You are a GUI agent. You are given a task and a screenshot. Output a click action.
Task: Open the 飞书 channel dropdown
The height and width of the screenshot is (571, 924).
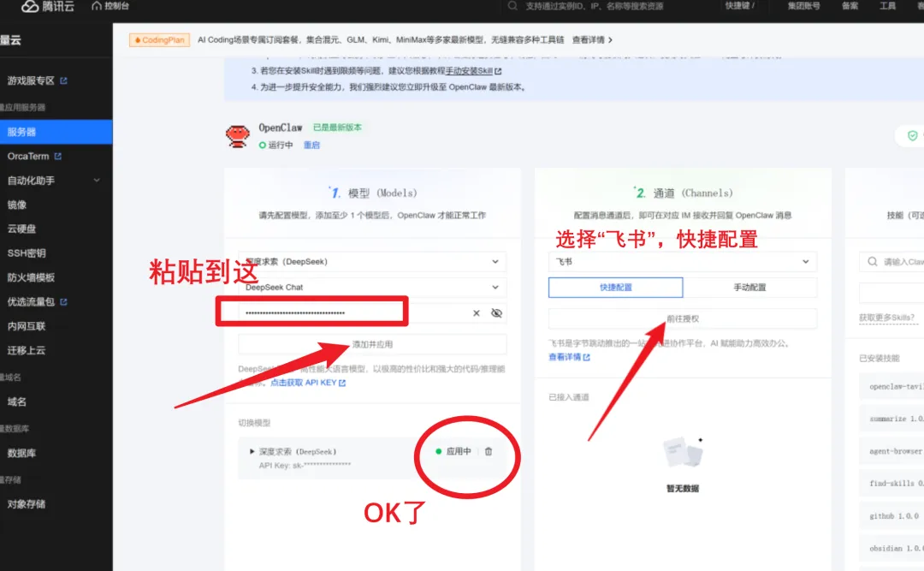(683, 261)
